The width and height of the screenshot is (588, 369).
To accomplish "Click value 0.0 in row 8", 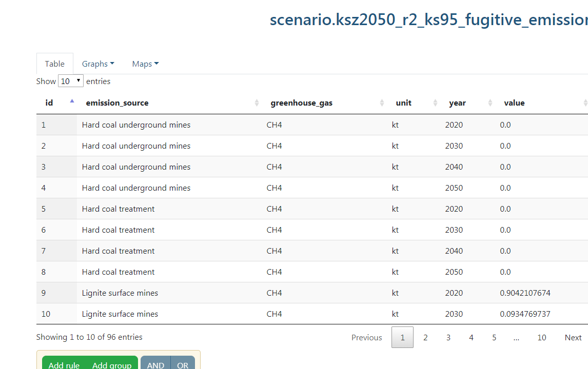I will [505, 272].
